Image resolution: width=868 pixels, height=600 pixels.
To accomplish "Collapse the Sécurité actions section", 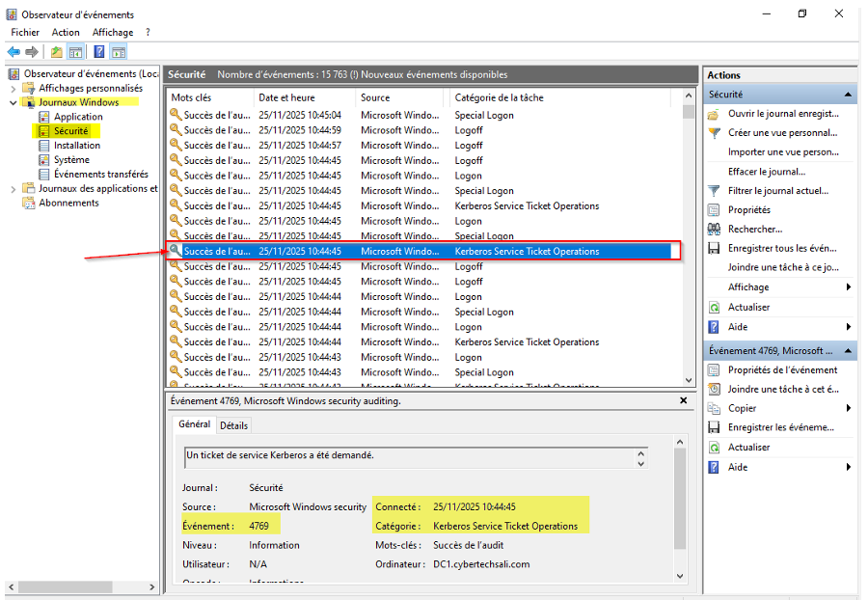I will 848,95.
